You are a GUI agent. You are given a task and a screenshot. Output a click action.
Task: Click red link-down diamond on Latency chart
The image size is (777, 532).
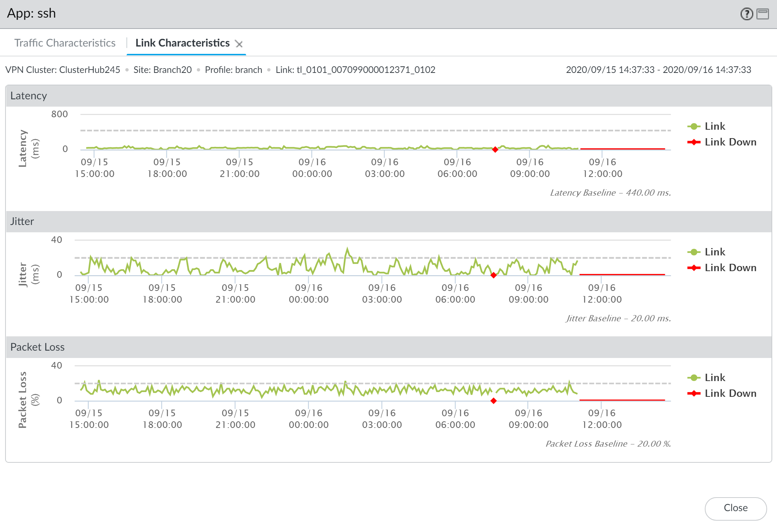coord(495,149)
